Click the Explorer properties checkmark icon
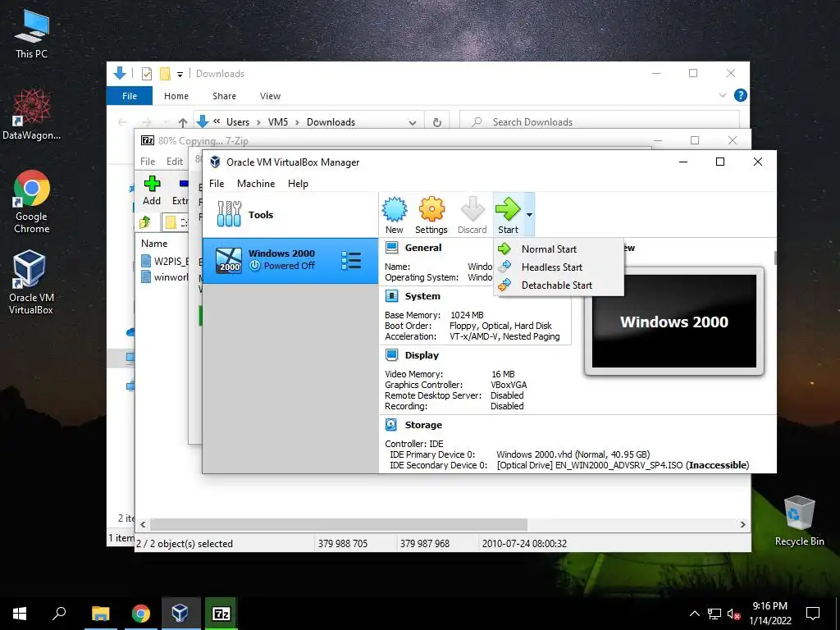Screen dimensions: 840x630 click(147, 74)
